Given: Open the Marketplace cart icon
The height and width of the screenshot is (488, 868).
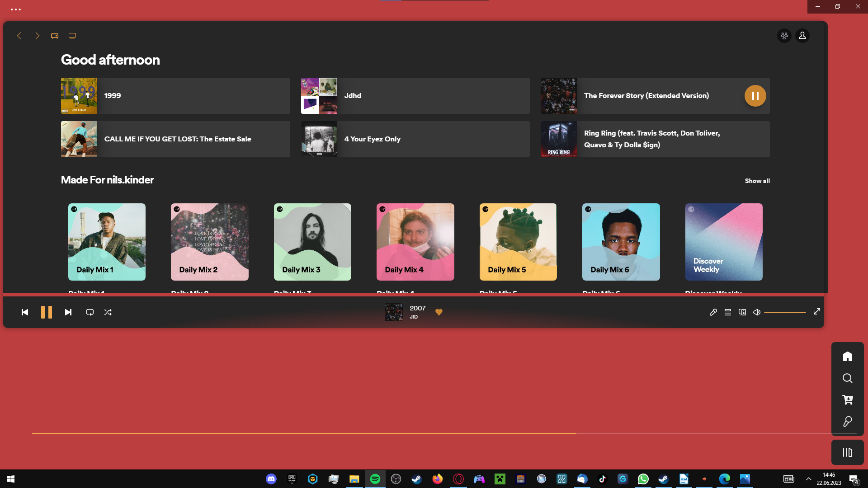Looking at the screenshot, I should coord(847,400).
